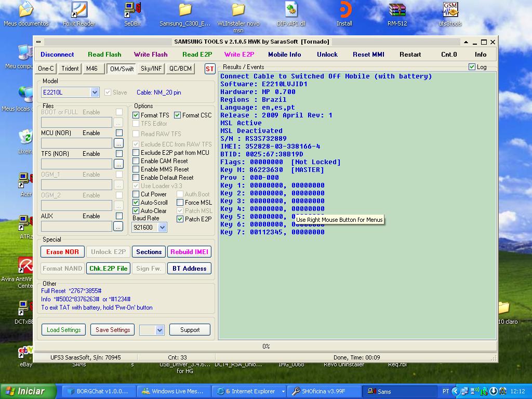Viewport: 532px width, 399px height.
Task: Toggle the Patch E2P checkbox
Action: point(180,219)
